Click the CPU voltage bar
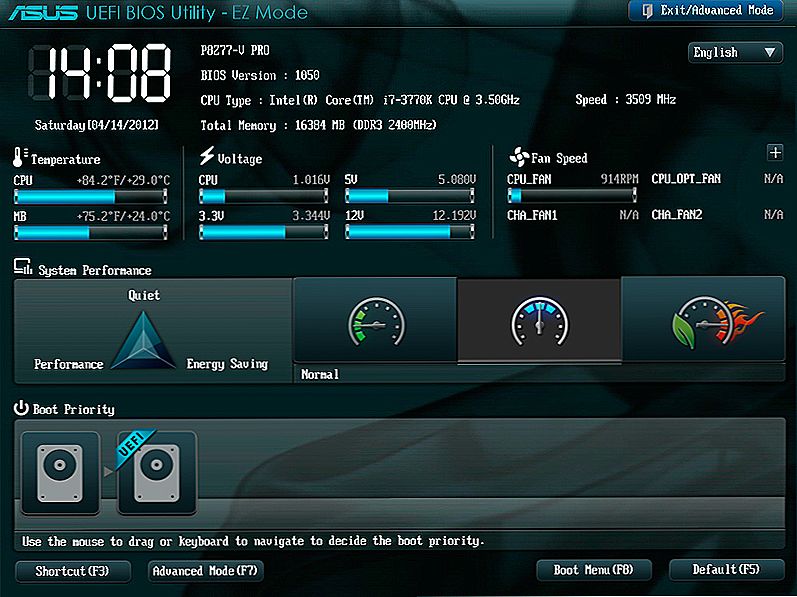Screen dimensions: 797x597 (263, 196)
